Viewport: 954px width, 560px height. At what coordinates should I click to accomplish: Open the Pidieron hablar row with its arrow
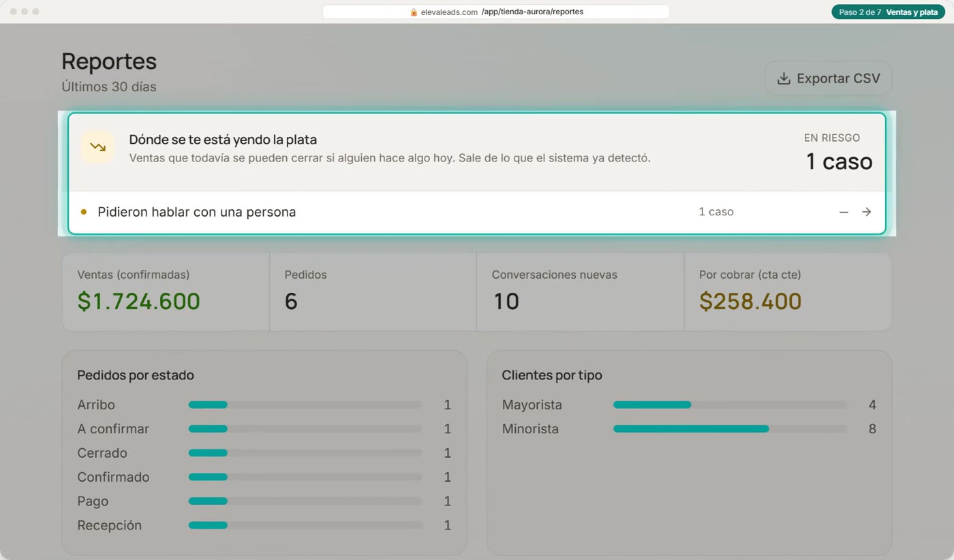pyautogui.click(x=866, y=212)
